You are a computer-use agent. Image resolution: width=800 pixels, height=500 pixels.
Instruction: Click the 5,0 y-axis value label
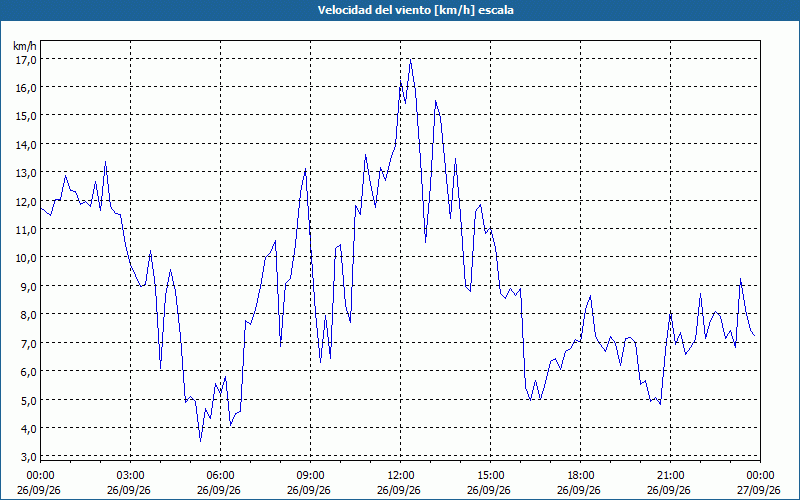pyautogui.click(x=29, y=399)
